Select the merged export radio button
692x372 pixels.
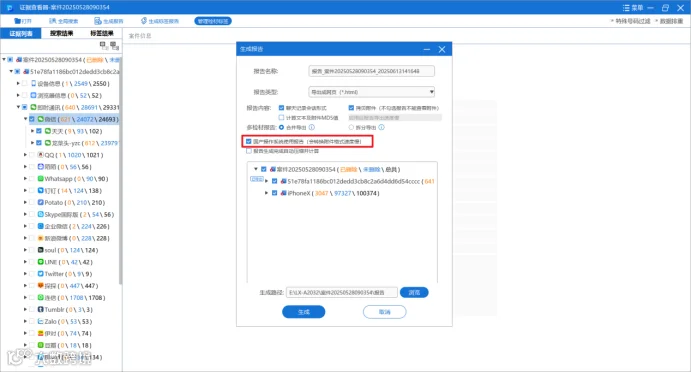click(x=282, y=128)
